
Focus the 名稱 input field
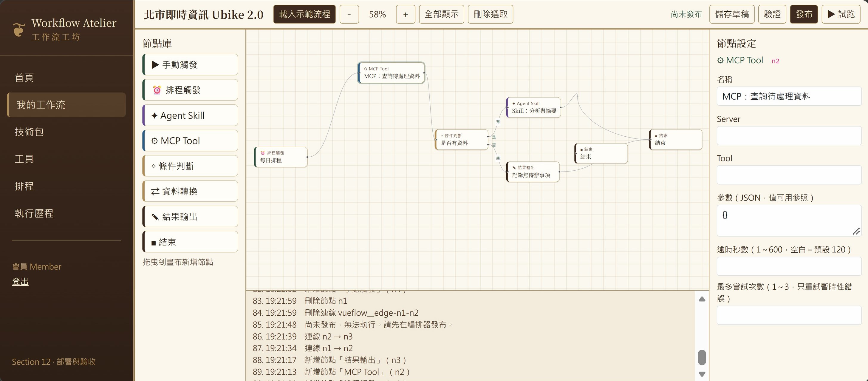pos(789,96)
